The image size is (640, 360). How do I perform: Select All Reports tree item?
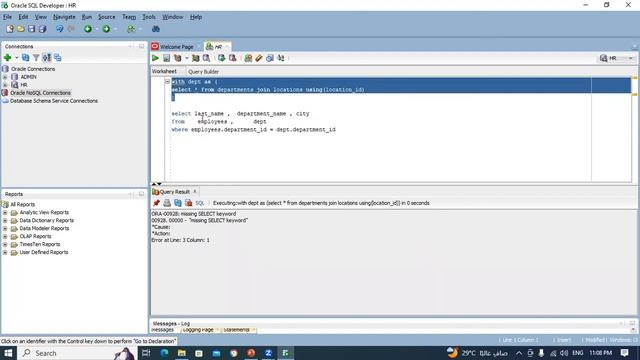22,204
